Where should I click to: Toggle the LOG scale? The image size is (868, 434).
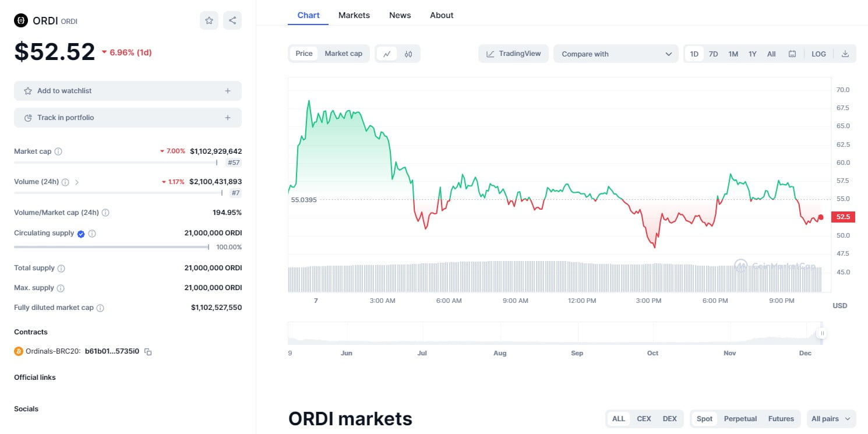(x=818, y=54)
